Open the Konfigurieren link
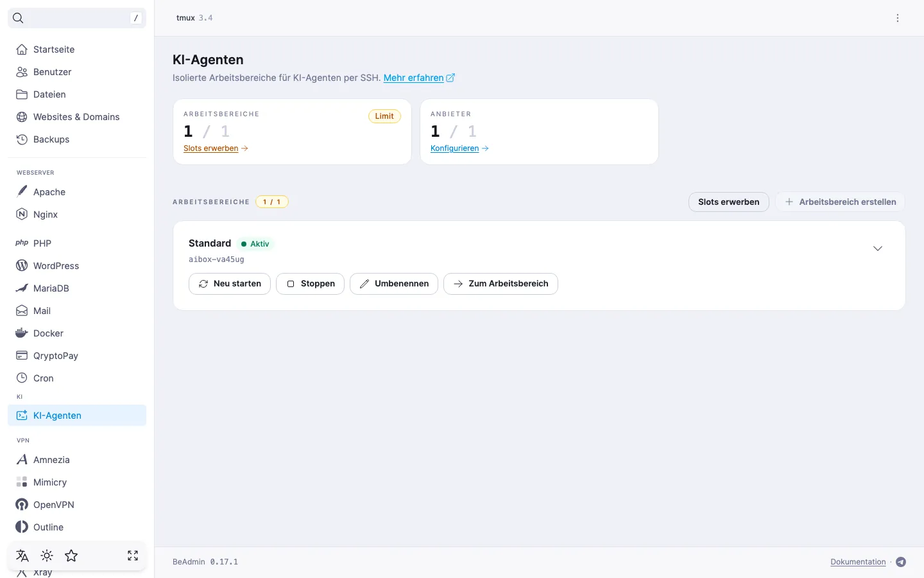Image resolution: width=924 pixels, height=578 pixels. click(459, 148)
